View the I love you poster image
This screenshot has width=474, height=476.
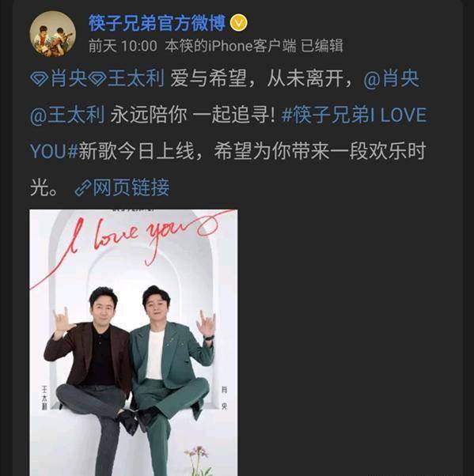tap(134, 342)
